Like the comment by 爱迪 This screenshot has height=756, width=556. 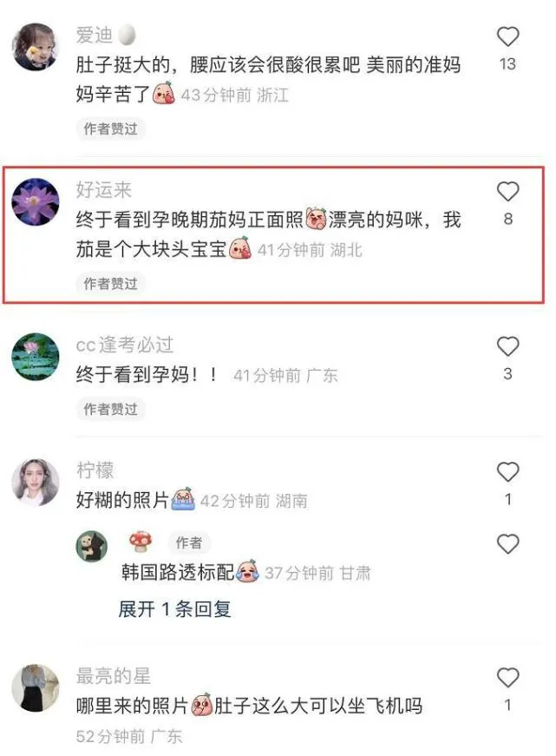(507, 36)
